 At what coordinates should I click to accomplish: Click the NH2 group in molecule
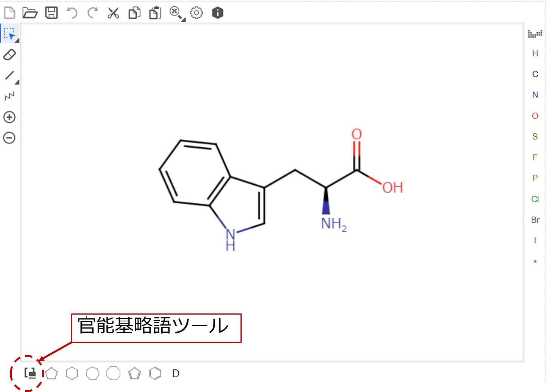(334, 224)
